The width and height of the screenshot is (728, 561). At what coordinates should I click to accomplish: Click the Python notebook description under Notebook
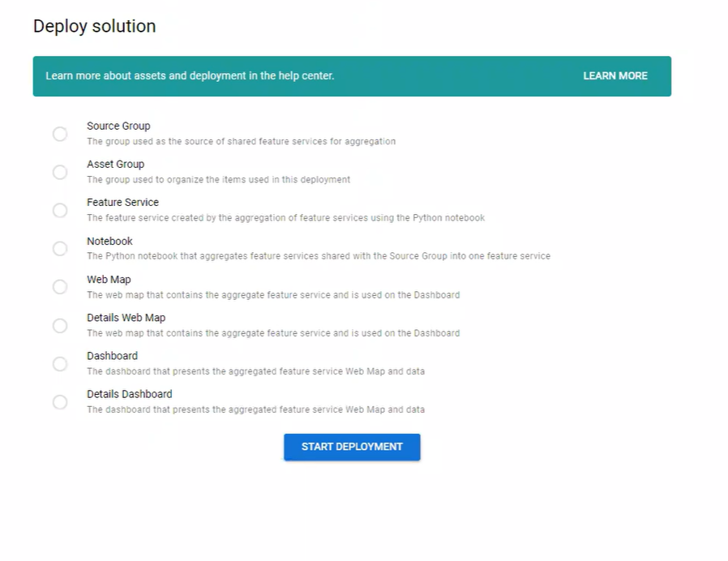click(x=318, y=256)
